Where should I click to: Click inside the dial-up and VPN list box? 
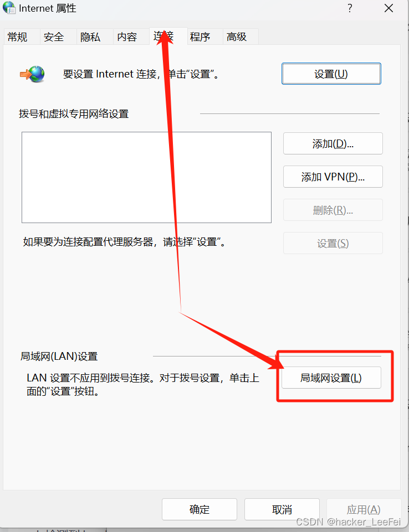pos(146,178)
